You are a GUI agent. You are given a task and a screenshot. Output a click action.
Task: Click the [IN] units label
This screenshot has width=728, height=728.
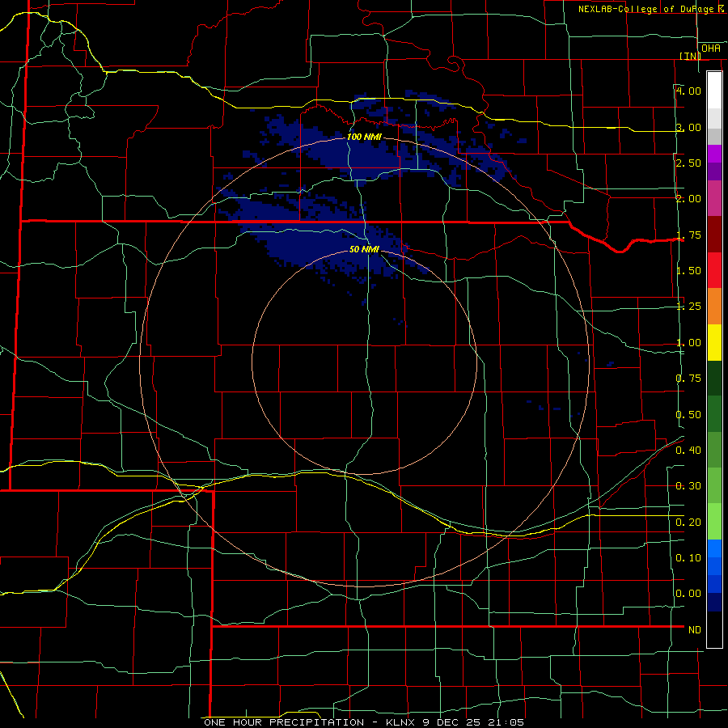tap(690, 56)
